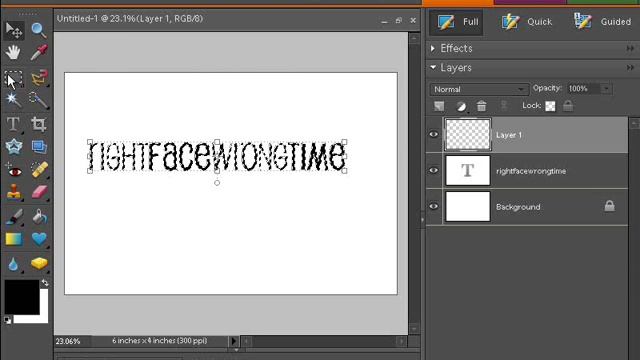Viewport: 640px width, 360px height.
Task: Switch to Full edit tab
Action: (x=457, y=22)
